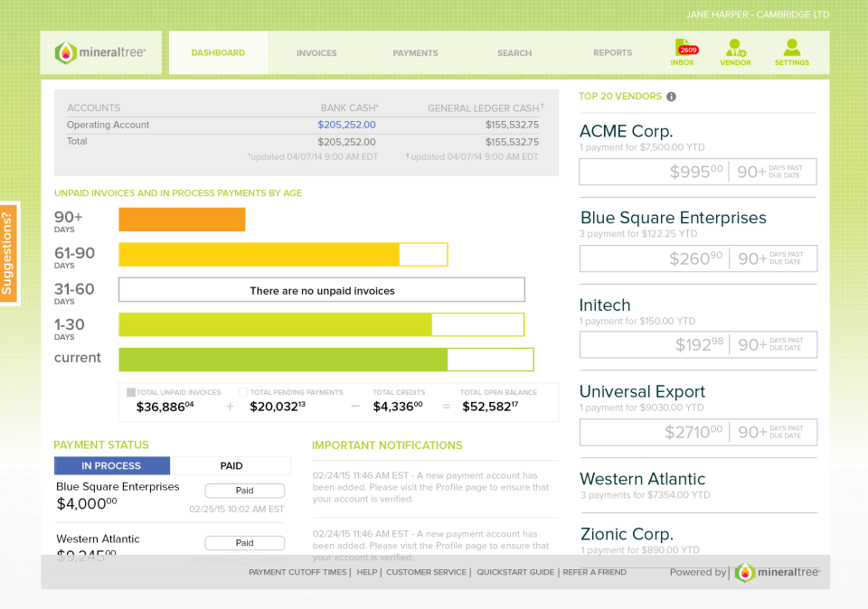868x609 pixels.
Task: Click the info icon next to Top 20 Vendors
Action: tap(671, 97)
